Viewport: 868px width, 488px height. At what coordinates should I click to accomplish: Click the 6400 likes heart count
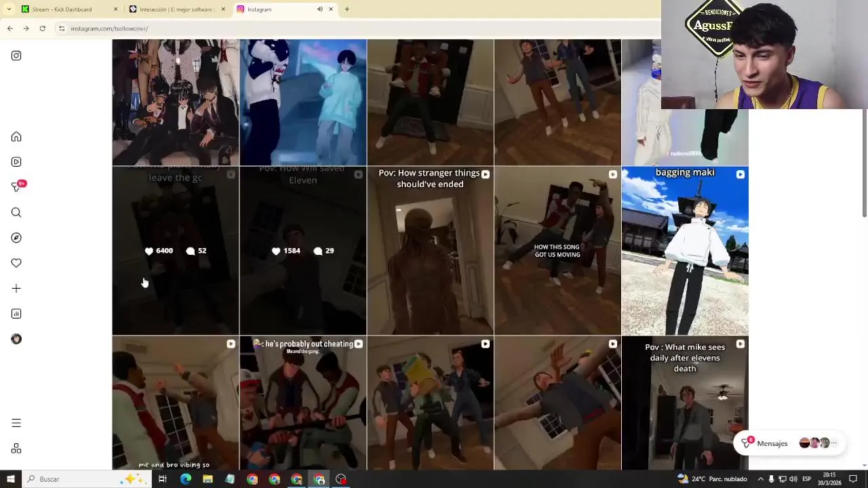point(159,251)
